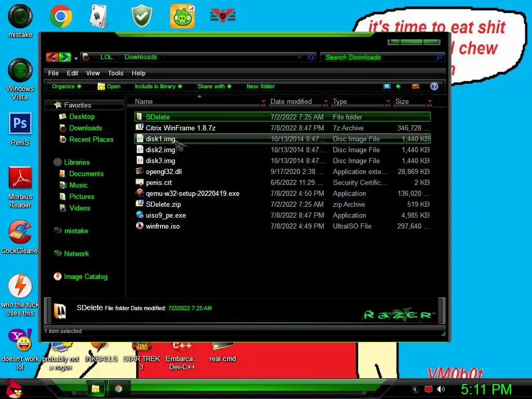Open the File menu
This screenshot has height=399, width=532.
[54, 73]
